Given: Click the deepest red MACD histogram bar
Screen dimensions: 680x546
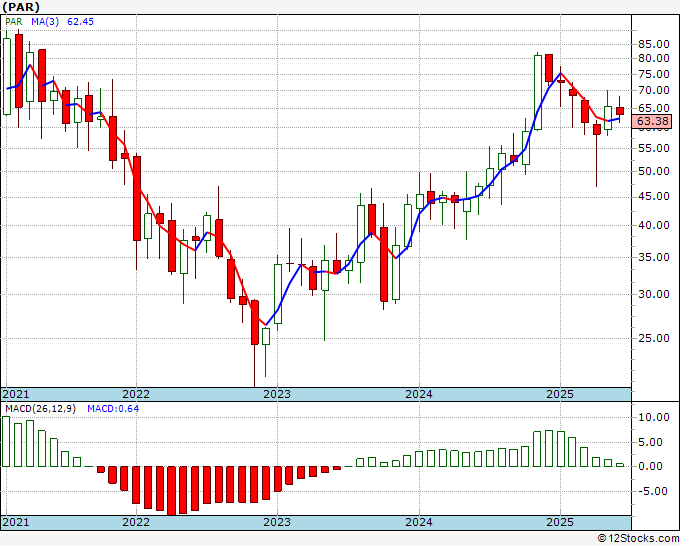Looking at the screenshot, I should coord(172,490).
